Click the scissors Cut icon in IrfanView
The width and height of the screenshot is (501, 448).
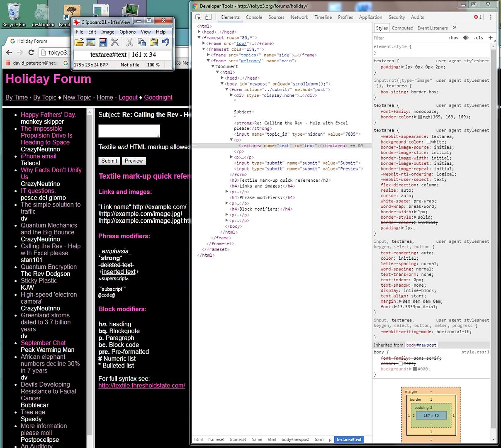[129, 42]
